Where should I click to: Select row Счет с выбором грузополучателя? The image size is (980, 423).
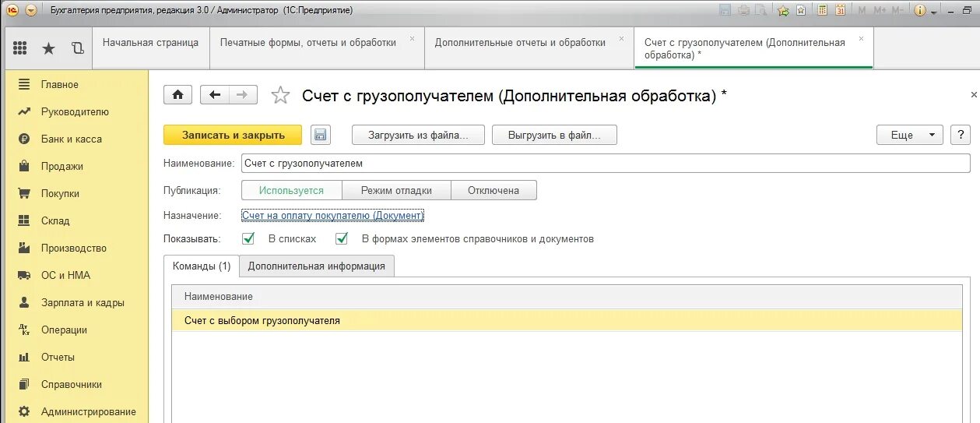point(567,320)
